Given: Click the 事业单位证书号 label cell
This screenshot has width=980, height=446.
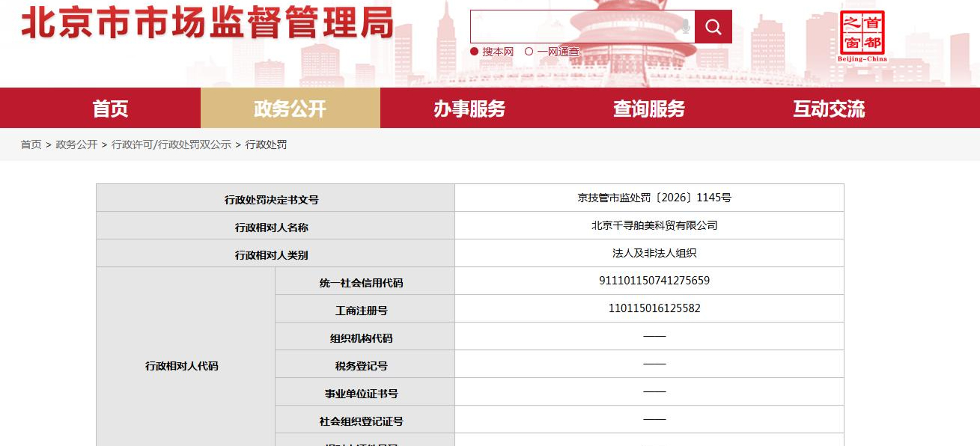Looking at the screenshot, I should click(x=365, y=392).
